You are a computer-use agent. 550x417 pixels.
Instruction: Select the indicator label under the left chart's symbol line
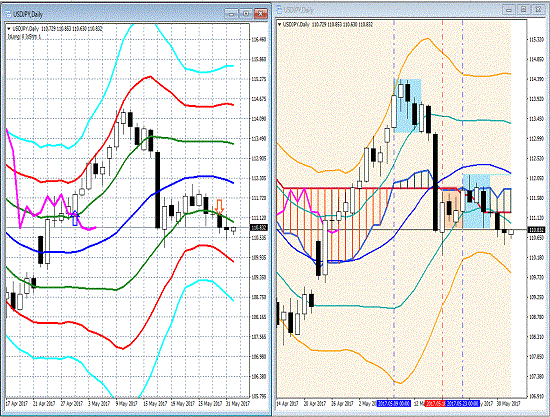pos(24,36)
